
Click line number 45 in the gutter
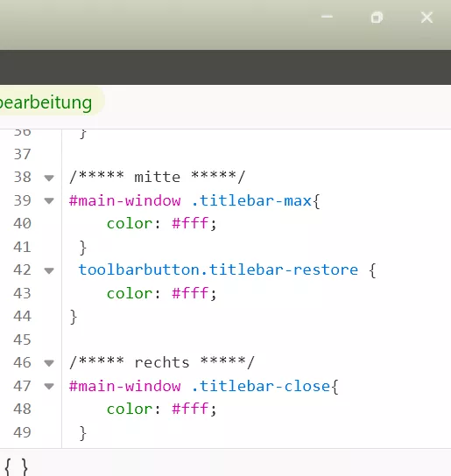(22, 339)
